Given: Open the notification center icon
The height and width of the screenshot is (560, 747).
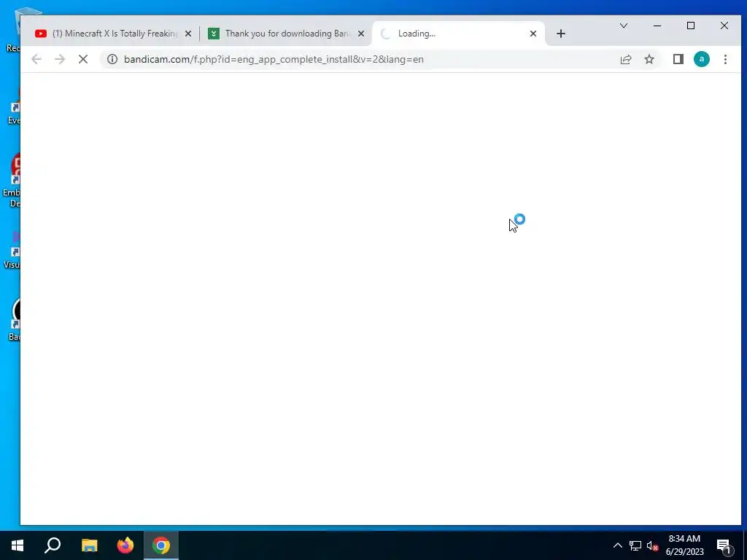Looking at the screenshot, I should click(724, 545).
